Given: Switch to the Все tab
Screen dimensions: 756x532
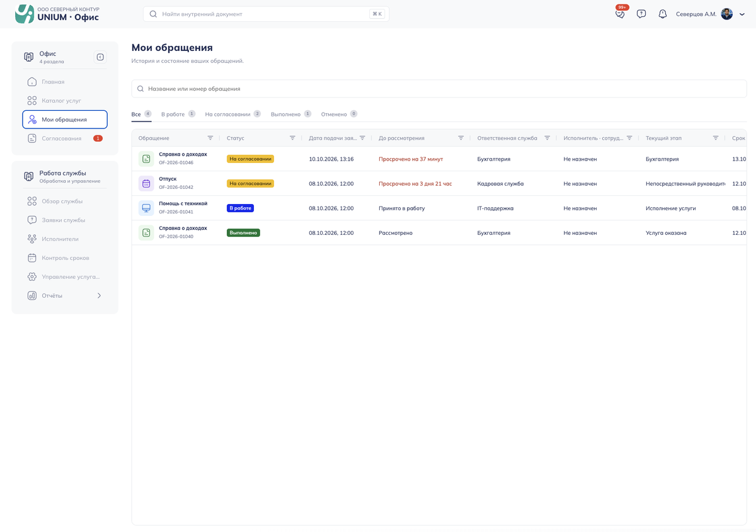Looking at the screenshot, I should coord(142,115).
